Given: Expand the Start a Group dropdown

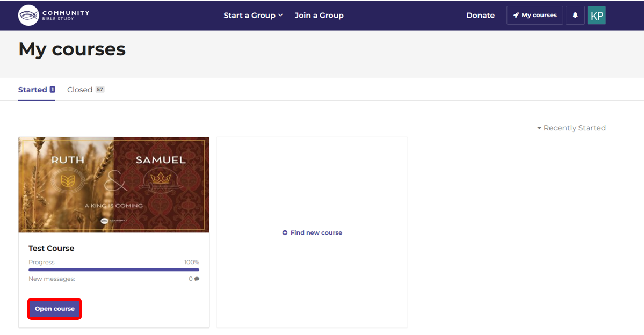Looking at the screenshot, I should click(252, 16).
